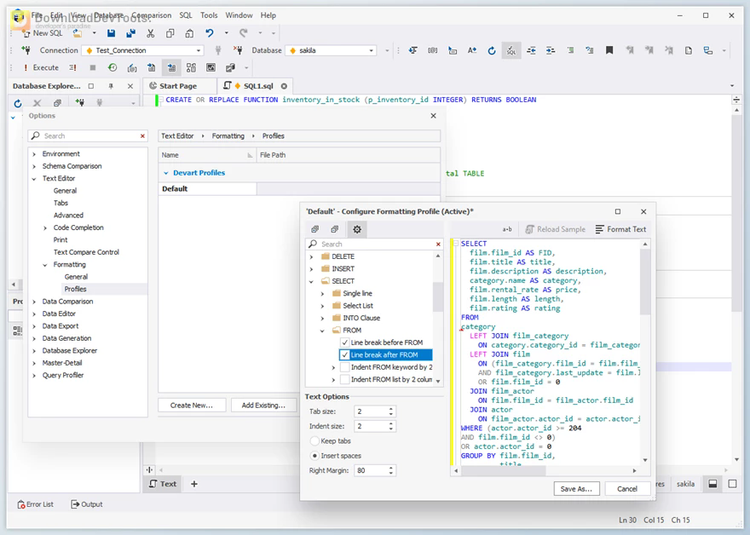Click the Right Margin value field
Screen dimensions: 750x535
pos(371,470)
